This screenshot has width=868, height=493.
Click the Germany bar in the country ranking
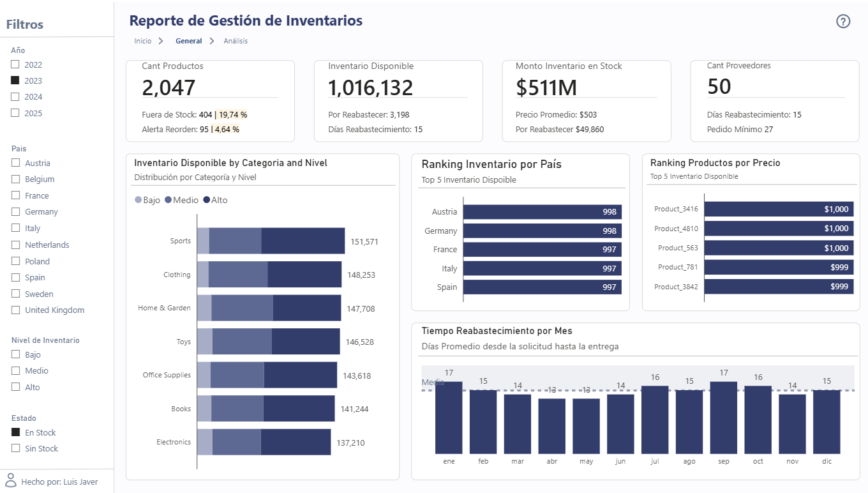542,231
